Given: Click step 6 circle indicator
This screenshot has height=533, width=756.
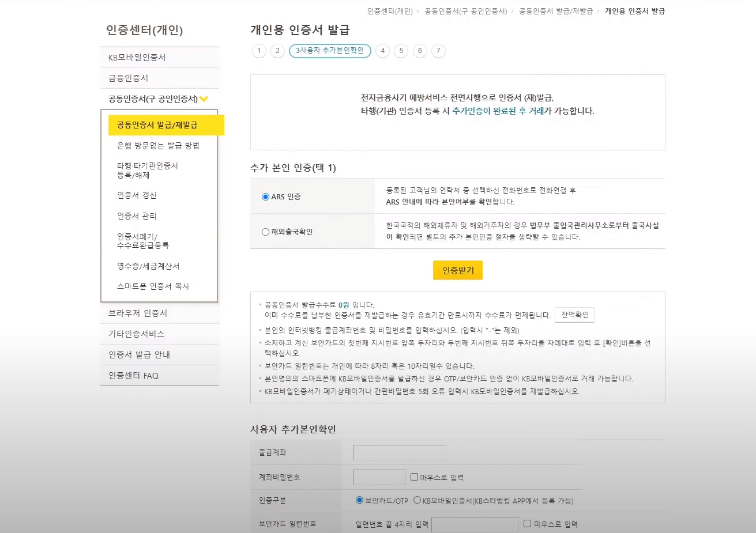Looking at the screenshot, I should click(419, 51).
